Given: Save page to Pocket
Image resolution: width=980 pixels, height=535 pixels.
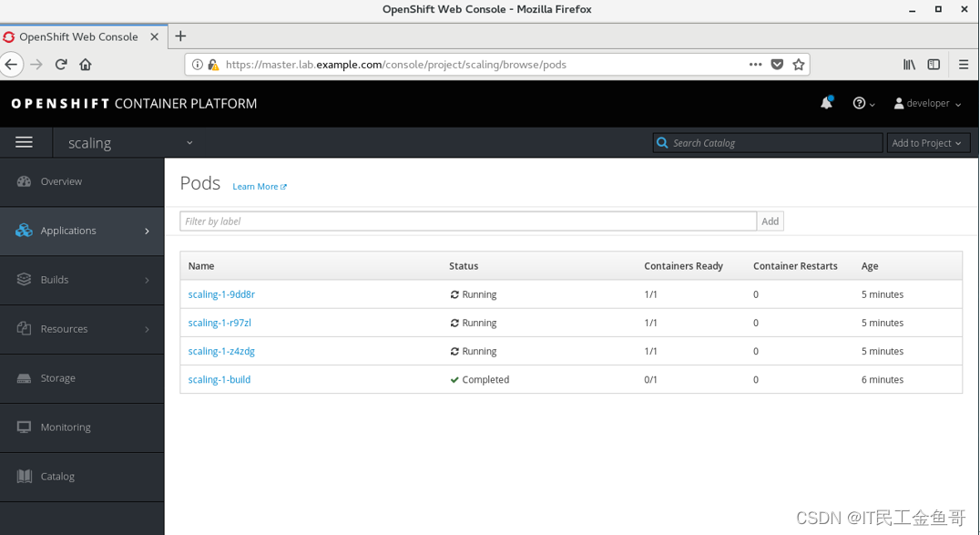Looking at the screenshot, I should click(777, 65).
